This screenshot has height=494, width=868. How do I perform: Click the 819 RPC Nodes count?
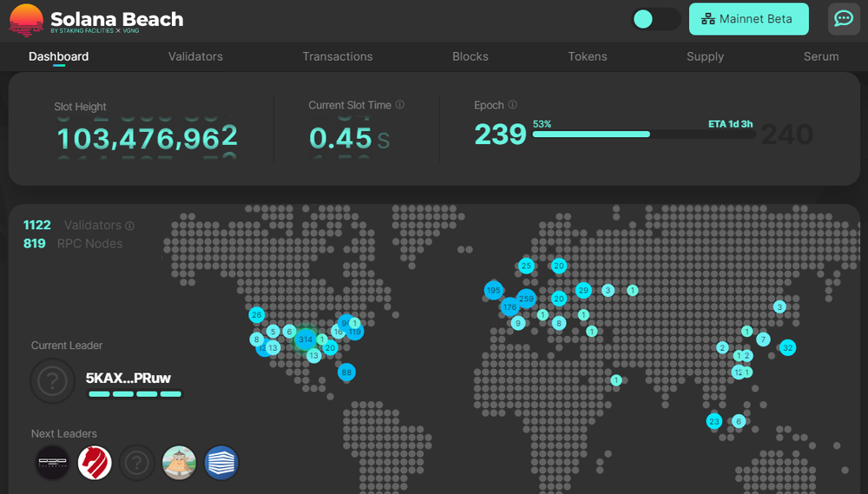[x=35, y=243]
